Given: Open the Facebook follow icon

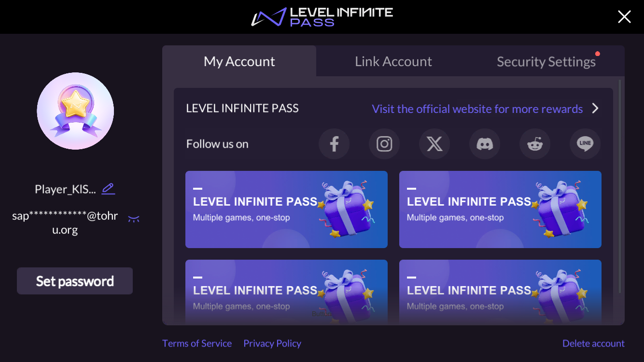Looking at the screenshot, I should point(334,143).
